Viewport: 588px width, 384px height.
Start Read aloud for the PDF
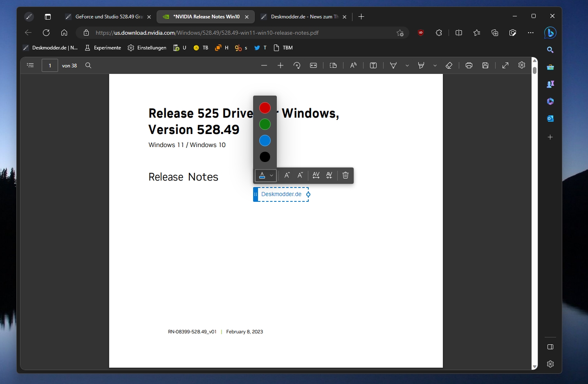tap(353, 65)
